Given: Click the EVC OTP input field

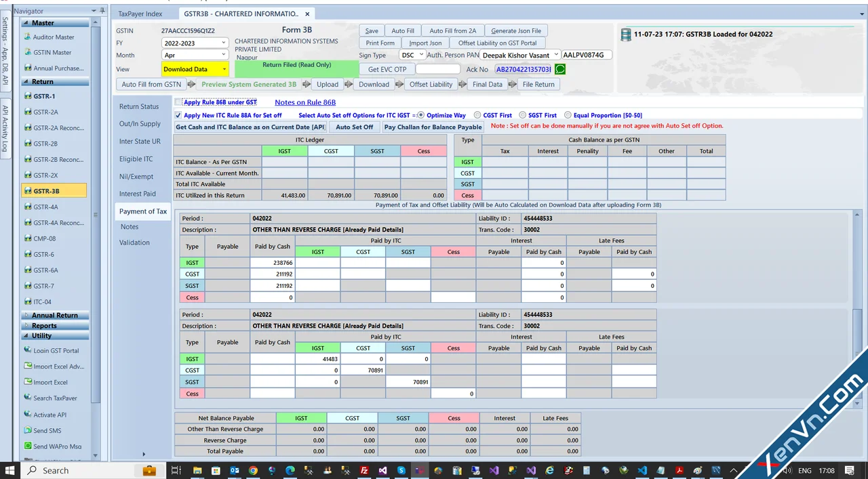Looking at the screenshot, I should (x=437, y=69).
